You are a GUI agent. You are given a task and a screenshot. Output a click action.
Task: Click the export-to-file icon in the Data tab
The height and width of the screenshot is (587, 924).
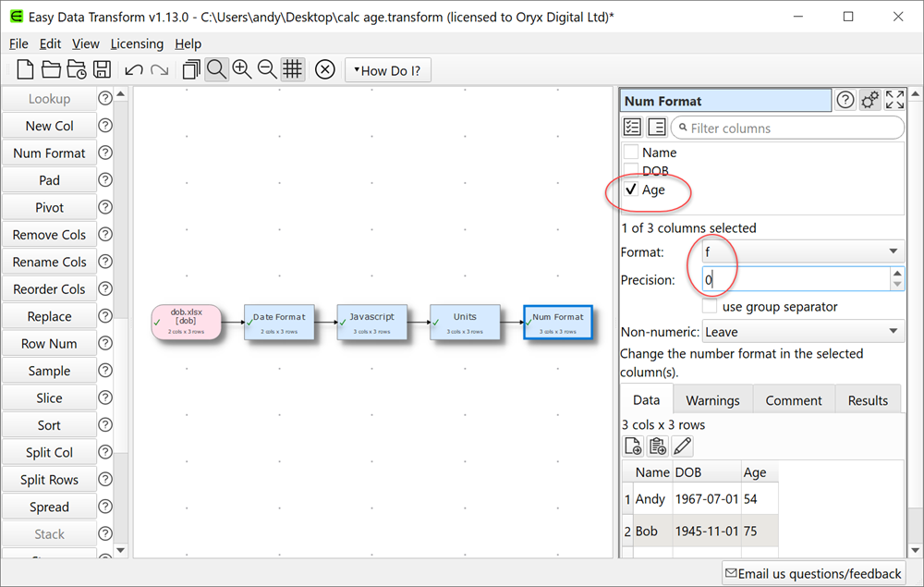tap(633, 446)
